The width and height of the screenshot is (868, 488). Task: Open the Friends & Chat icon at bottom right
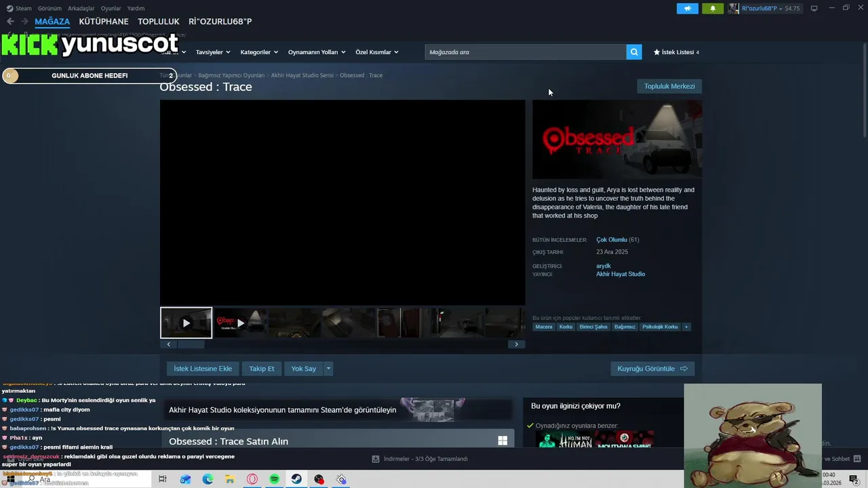(857, 459)
